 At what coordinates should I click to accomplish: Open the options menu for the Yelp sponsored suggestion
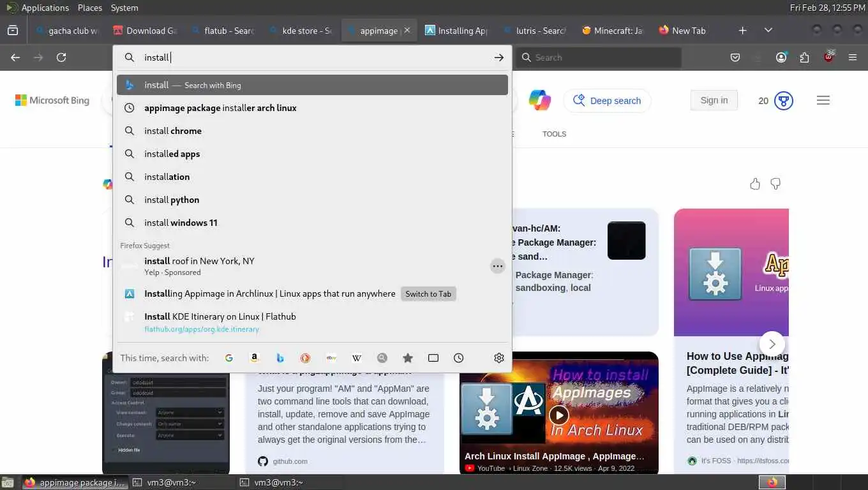point(498,266)
